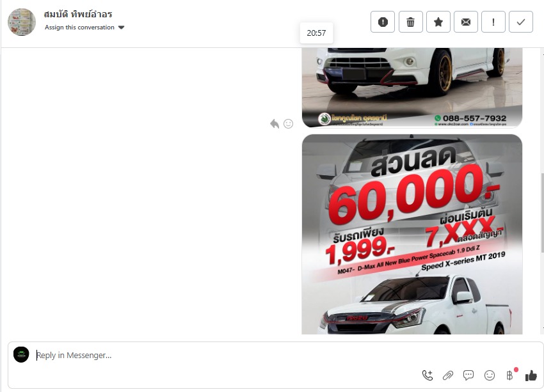This screenshot has height=392, width=544.
Task: Open the emoji picker in reply box
Action: click(x=489, y=375)
